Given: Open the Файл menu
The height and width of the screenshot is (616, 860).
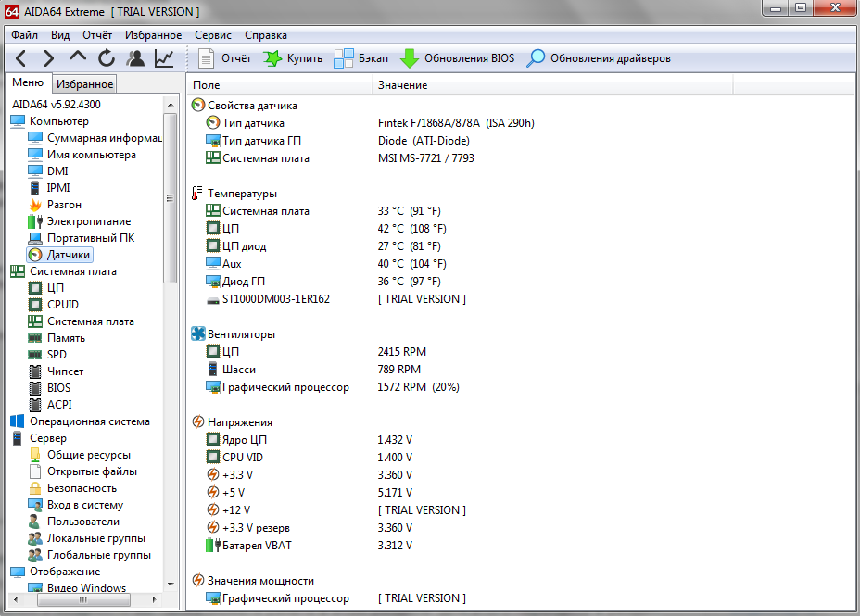Looking at the screenshot, I should click(x=25, y=34).
